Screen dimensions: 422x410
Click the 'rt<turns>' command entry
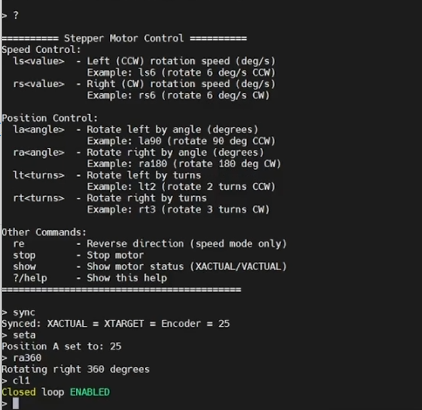coord(39,198)
